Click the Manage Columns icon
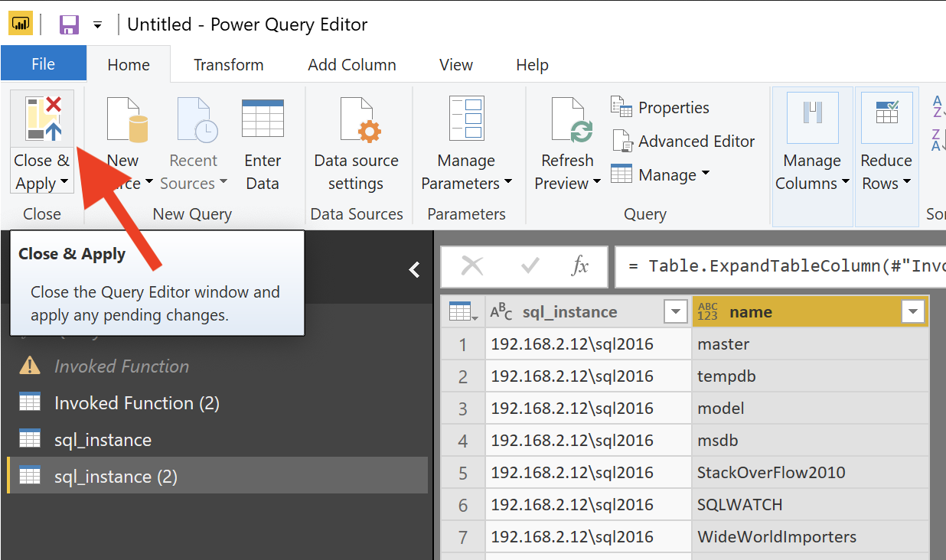946x560 pixels. (812, 118)
